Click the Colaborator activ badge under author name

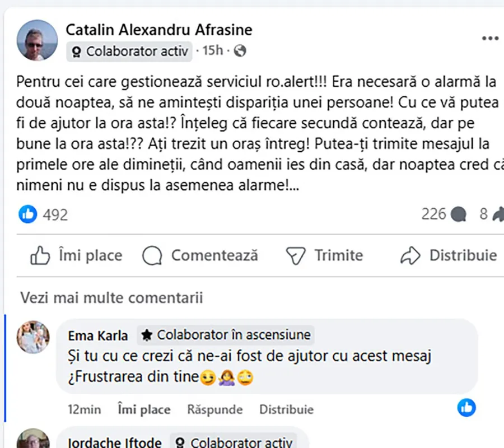130,52
